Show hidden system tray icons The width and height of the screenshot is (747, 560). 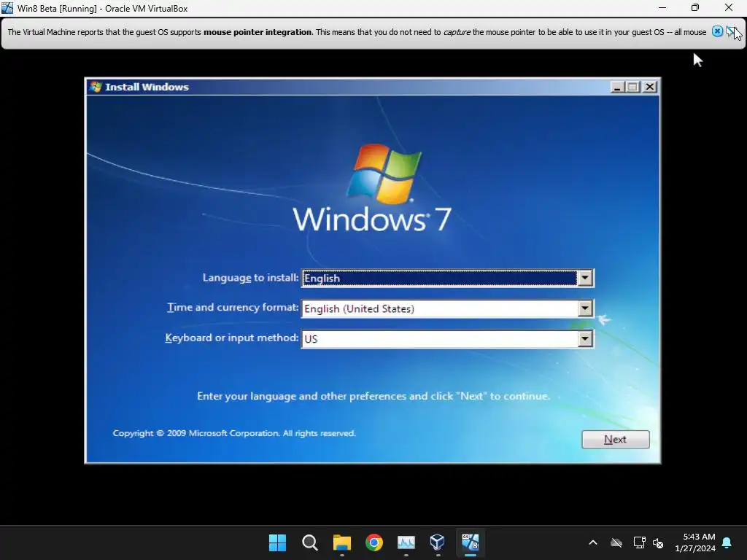[x=593, y=542]
